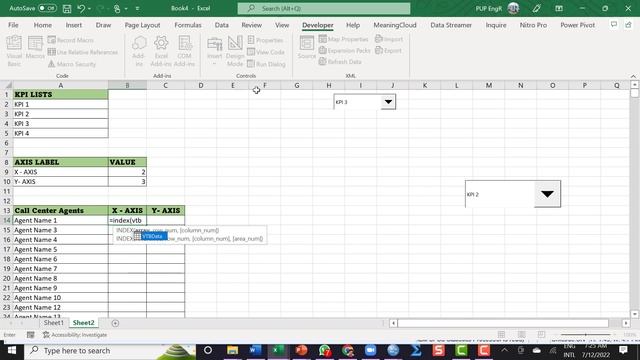640x360 pixels.
Task: Click the PUP EngR account name
Action: (489, 8)
